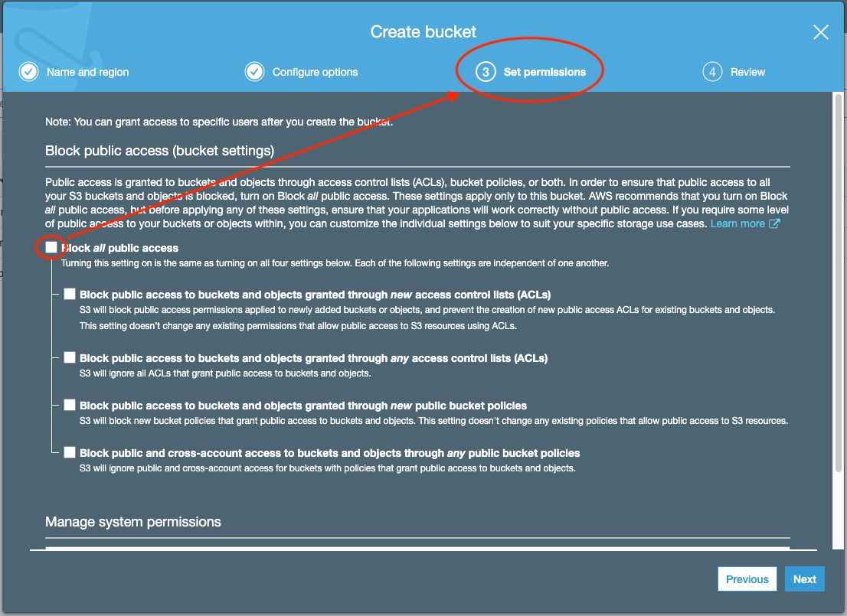The height and width of the screenshot is (616, 847).
Task: Enable Block all public access checkbox
Action: click(51, 247)
